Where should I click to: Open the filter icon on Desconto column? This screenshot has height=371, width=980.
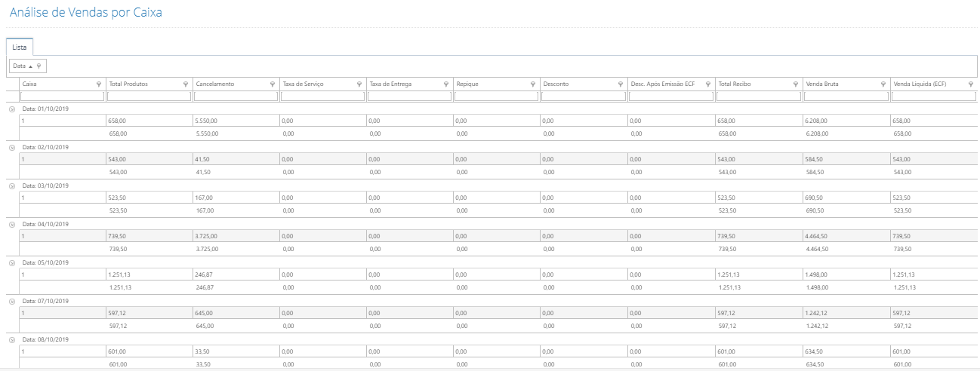pos(620,84)
